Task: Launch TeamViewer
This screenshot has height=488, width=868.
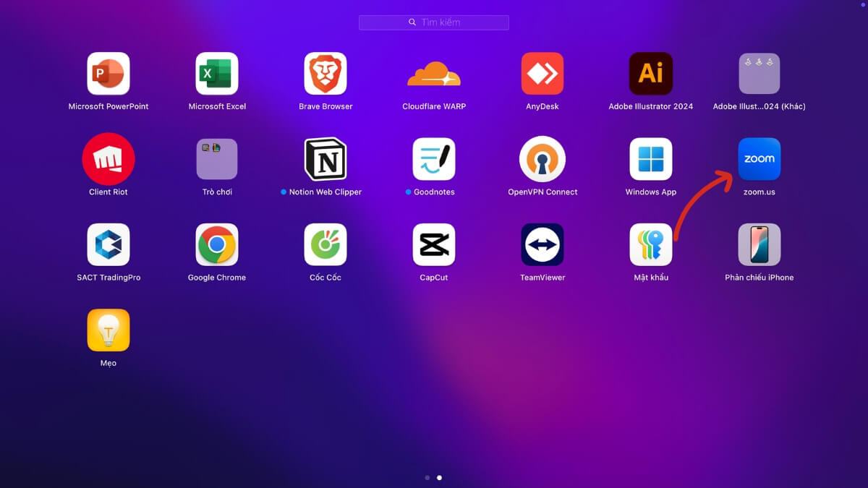Action: tap(542, 245)
